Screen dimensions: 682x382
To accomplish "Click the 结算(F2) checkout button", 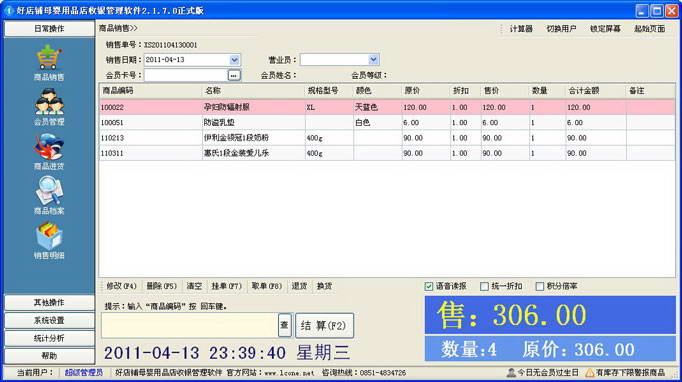I will (324, 325).
